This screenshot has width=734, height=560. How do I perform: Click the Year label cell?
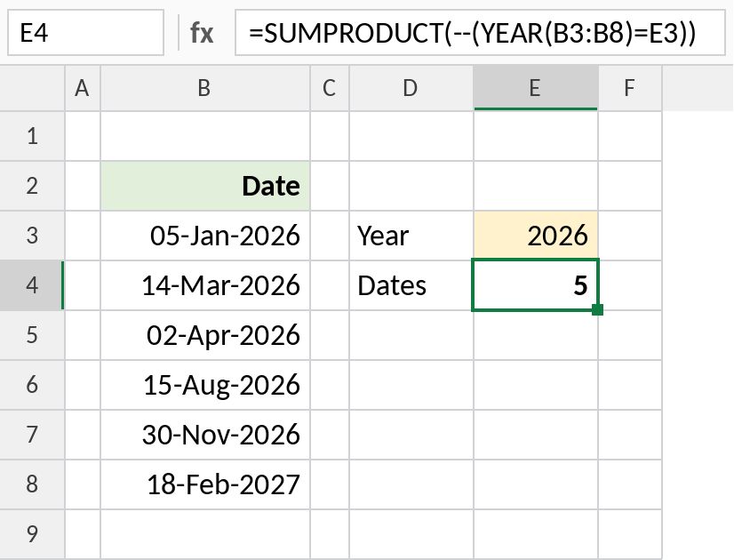pyautogui.click(x=411, y=236)
